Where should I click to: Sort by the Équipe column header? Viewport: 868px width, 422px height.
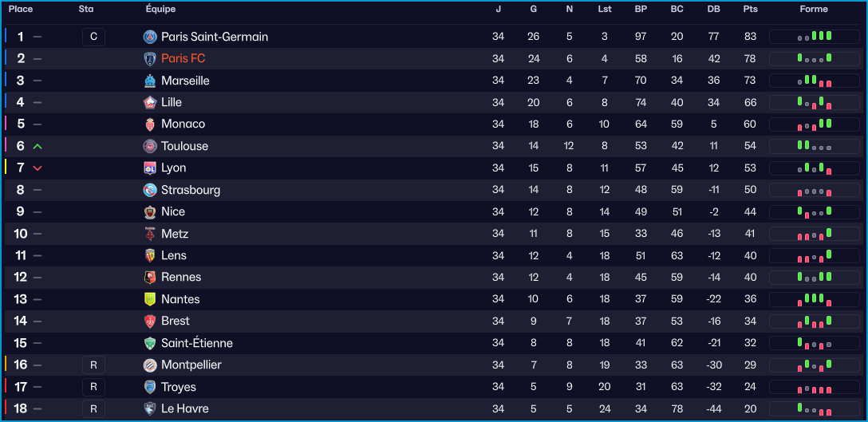tap(160, 10)
